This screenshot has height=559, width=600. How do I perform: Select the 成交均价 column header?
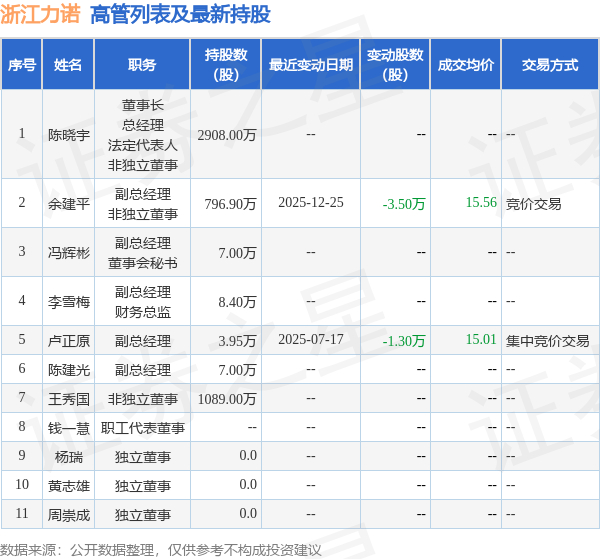pos(466,65)
